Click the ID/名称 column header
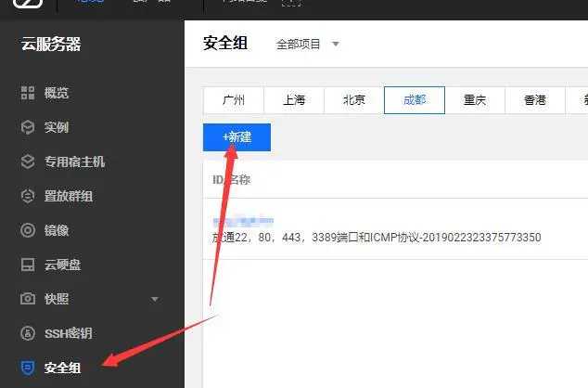 231,180
